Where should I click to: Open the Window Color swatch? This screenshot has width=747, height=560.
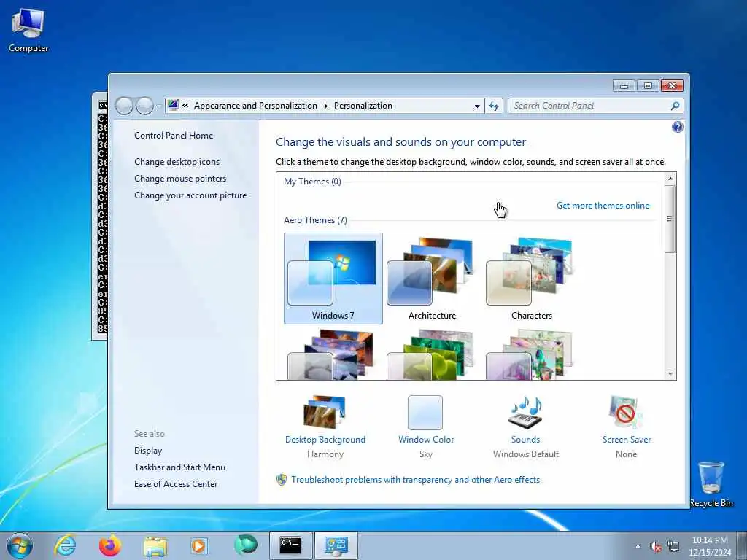(x=425, y=413)
